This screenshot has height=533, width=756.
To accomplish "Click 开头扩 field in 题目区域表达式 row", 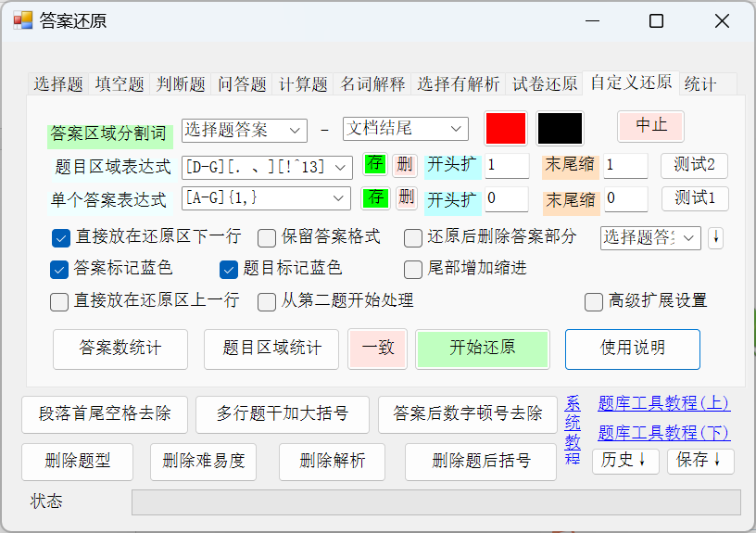I will pyautogui.click(x=507, y=166).
